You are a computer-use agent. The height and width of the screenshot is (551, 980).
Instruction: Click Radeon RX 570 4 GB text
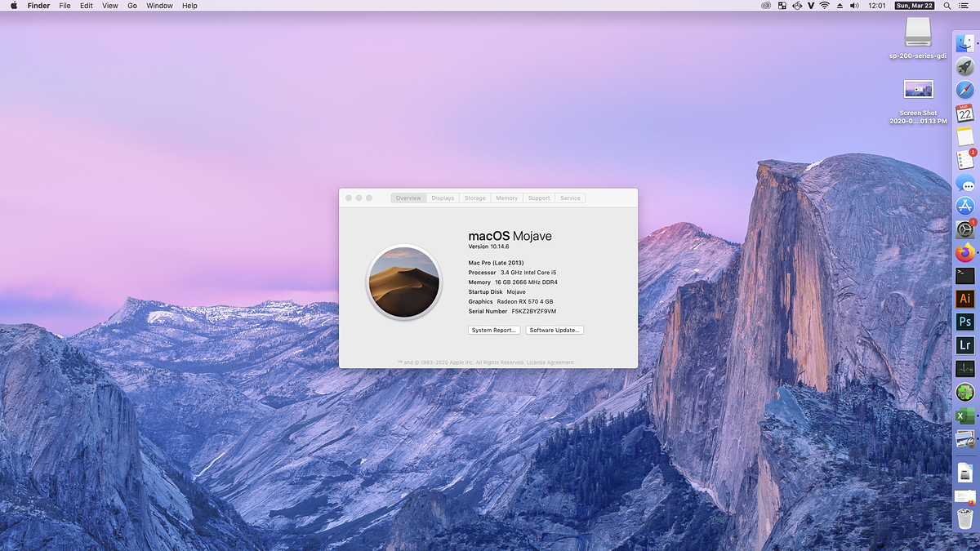point(525,302)
